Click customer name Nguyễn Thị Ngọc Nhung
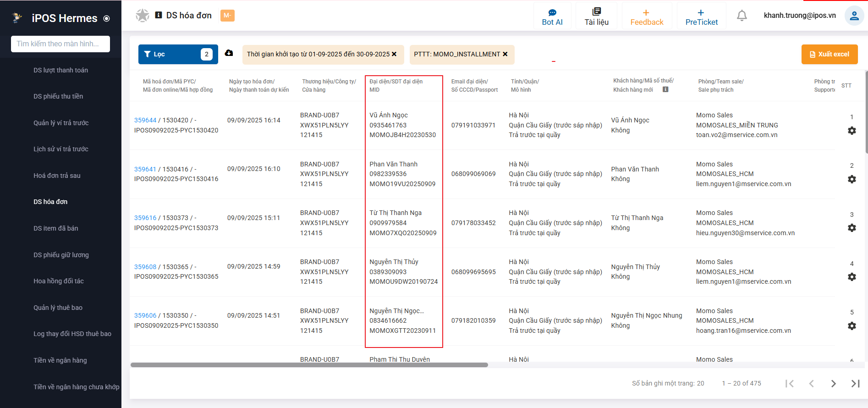 647,315
